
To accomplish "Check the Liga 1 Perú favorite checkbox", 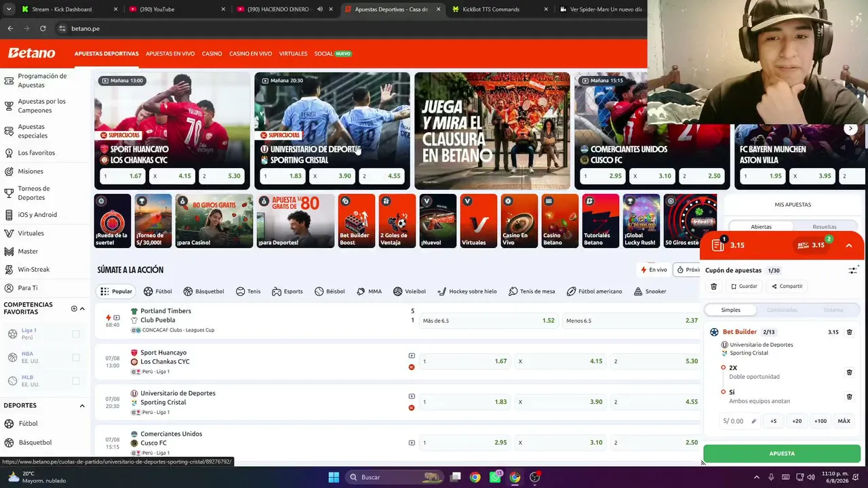I will pos(76,333).
